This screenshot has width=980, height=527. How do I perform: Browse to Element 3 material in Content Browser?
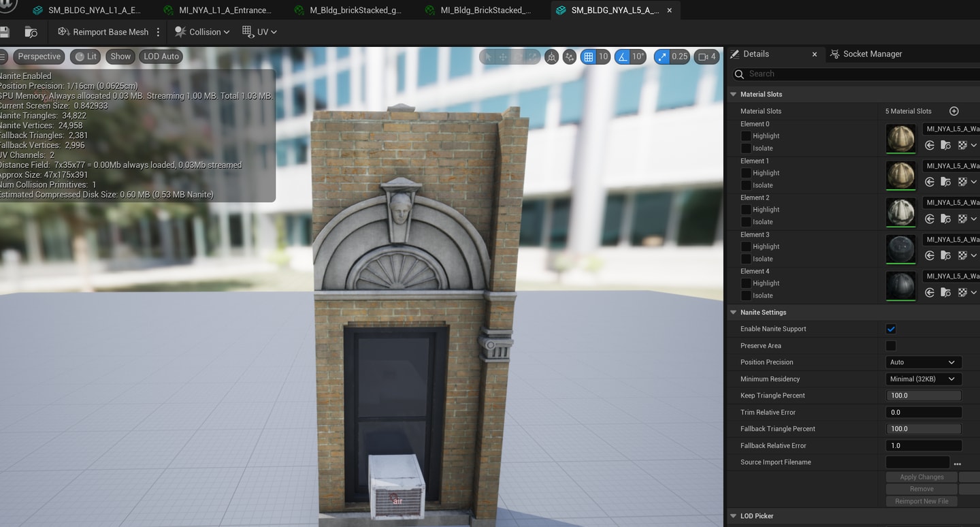(946, 255)
